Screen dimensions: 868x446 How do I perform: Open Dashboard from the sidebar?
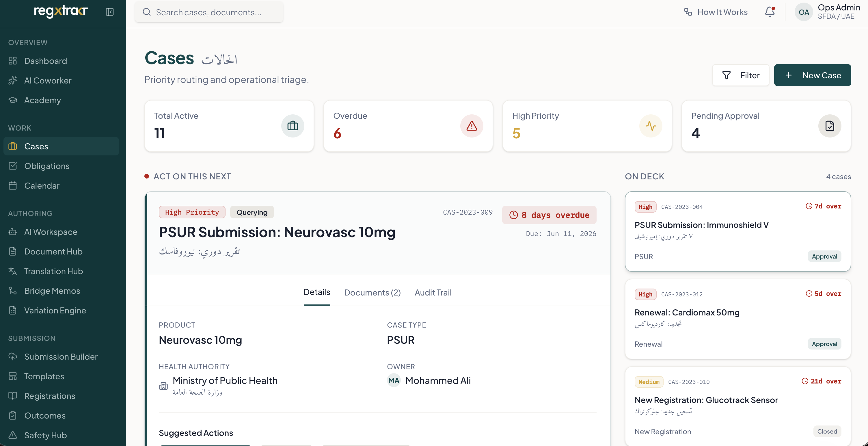[x=61, y=61]
